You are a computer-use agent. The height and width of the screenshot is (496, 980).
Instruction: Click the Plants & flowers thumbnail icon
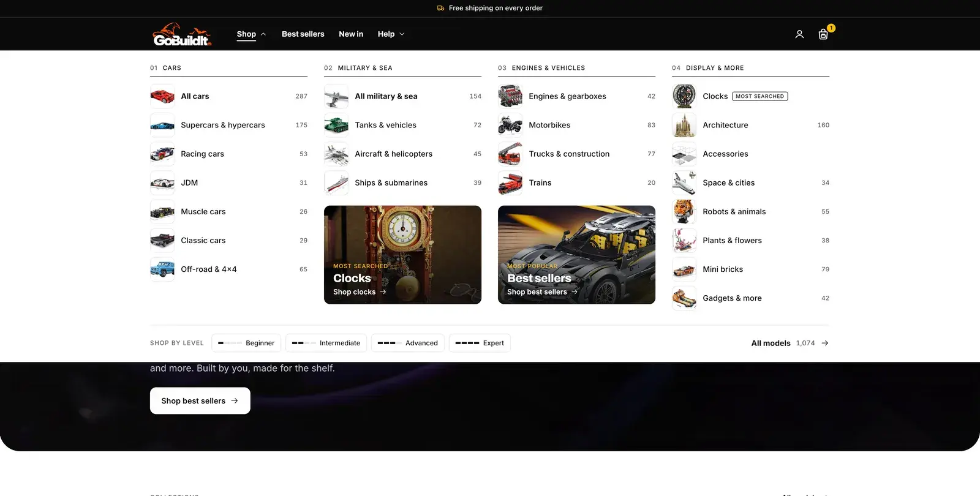(684, 240)
